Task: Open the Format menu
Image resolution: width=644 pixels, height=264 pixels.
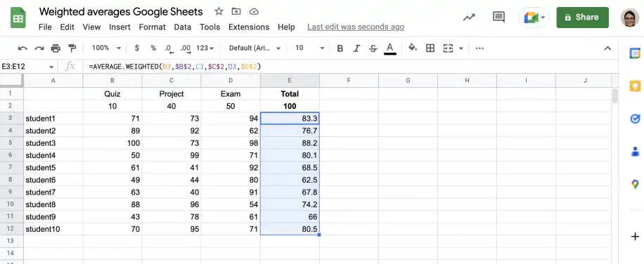Action: click(x=153, y=27)
